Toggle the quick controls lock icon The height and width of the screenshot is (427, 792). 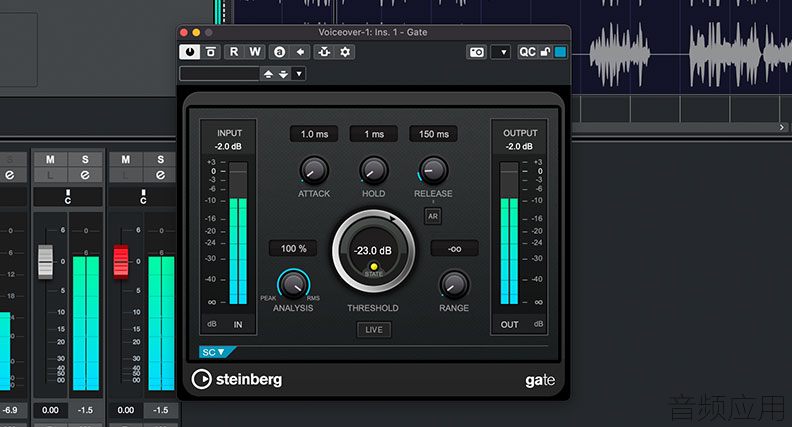point(545,52)
